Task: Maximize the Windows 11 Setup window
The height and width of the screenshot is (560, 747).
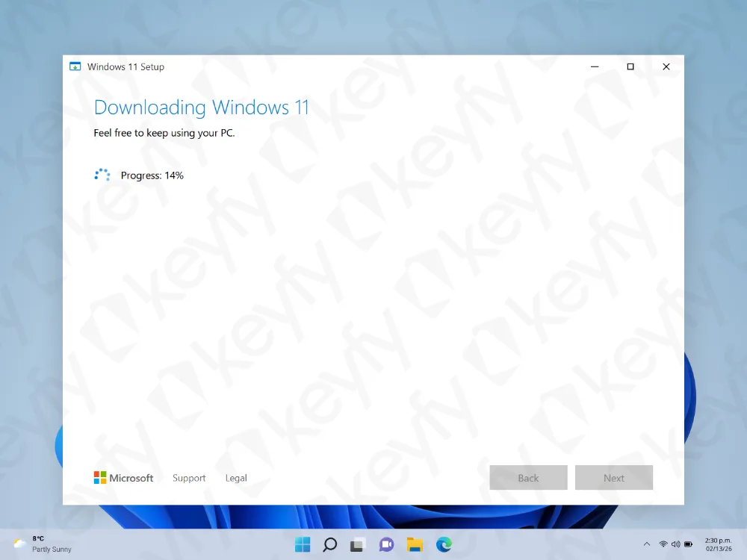Action: [630, 66]
